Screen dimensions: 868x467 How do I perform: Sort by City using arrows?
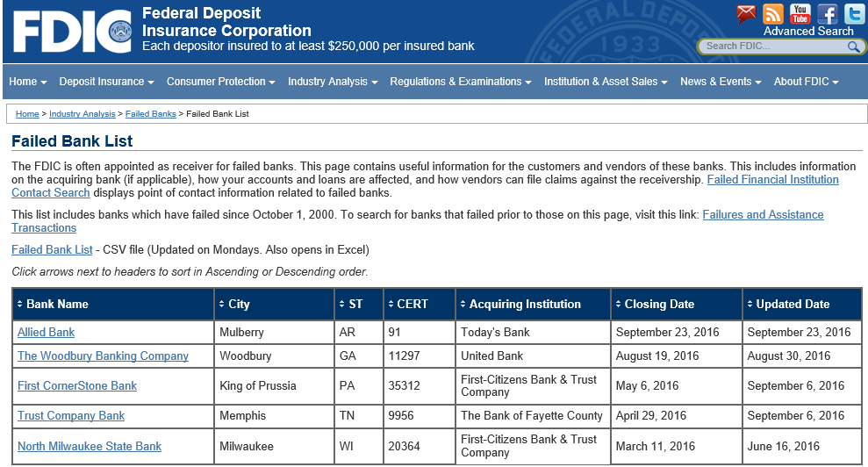221,304
